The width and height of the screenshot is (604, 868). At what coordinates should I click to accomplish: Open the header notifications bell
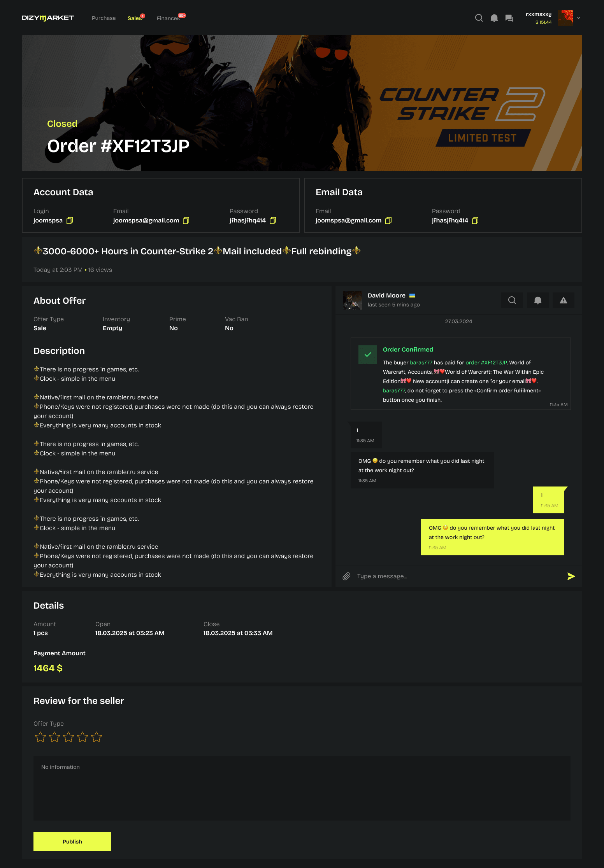pos(494,18)
